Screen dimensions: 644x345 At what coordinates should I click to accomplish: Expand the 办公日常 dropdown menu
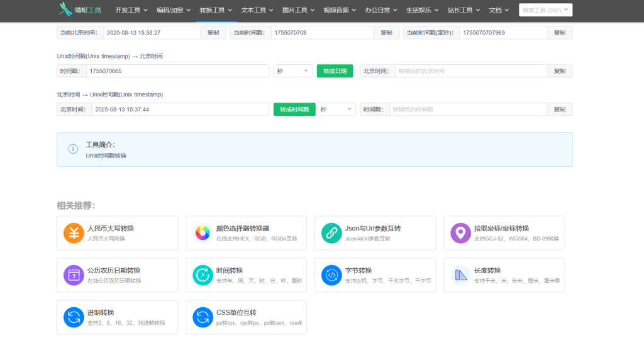click(381, 10)
